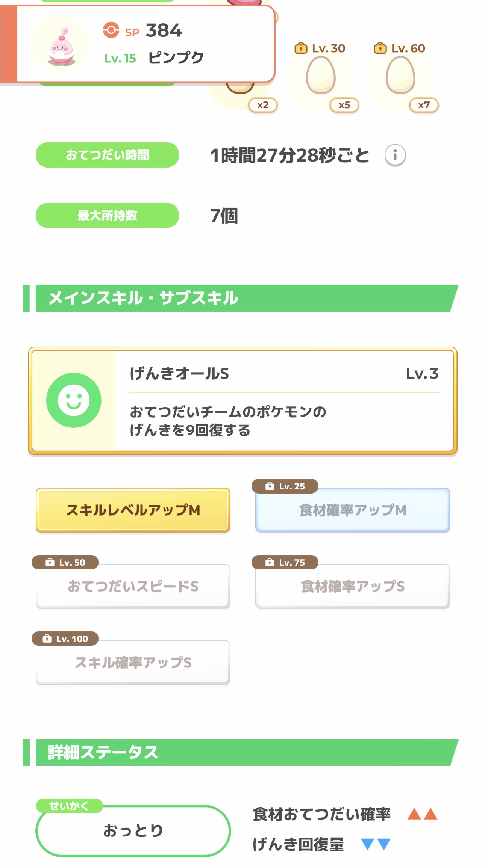485x868 pixels.
Task: Select the スキルレベルアップM sub skill
Action: pos(133,510)
